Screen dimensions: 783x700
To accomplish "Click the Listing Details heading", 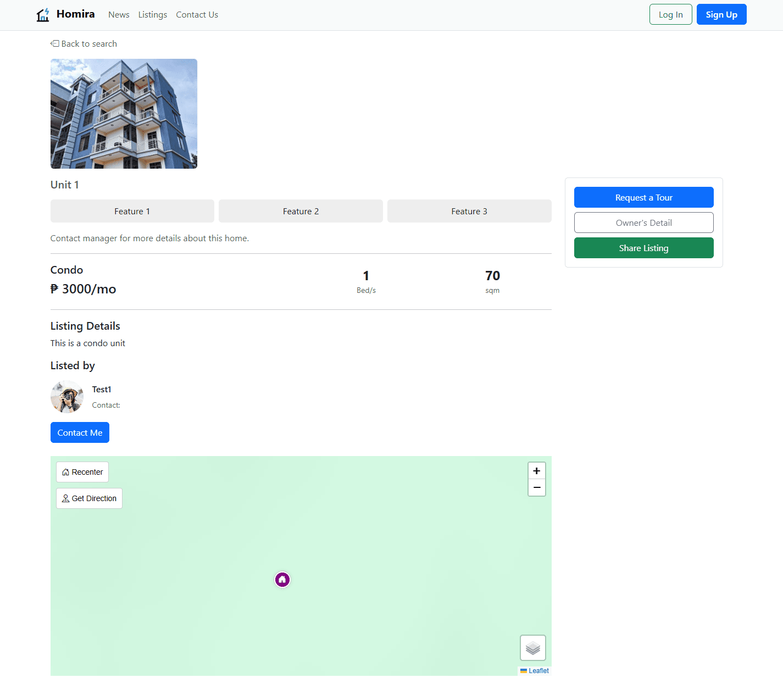I will point(85,326).
